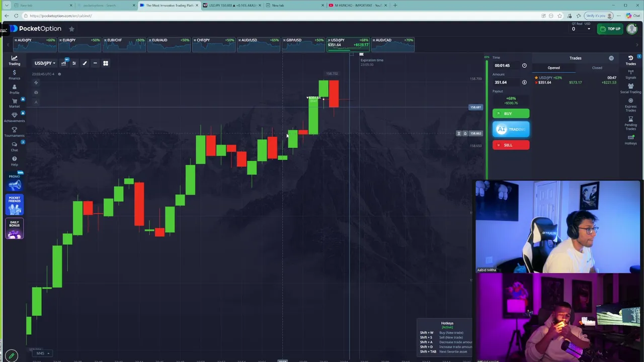Open the Chat section

(14, 146)
